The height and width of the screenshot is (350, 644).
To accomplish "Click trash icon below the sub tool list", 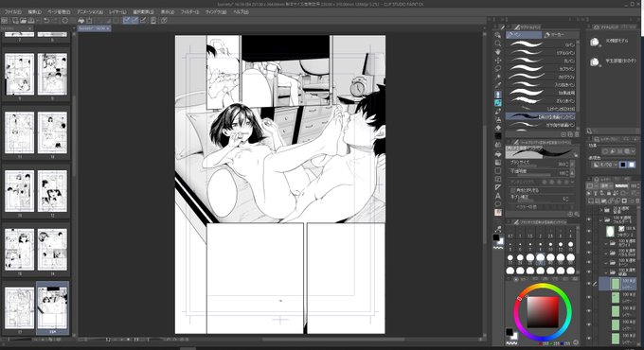I will (x=576, y=134).
